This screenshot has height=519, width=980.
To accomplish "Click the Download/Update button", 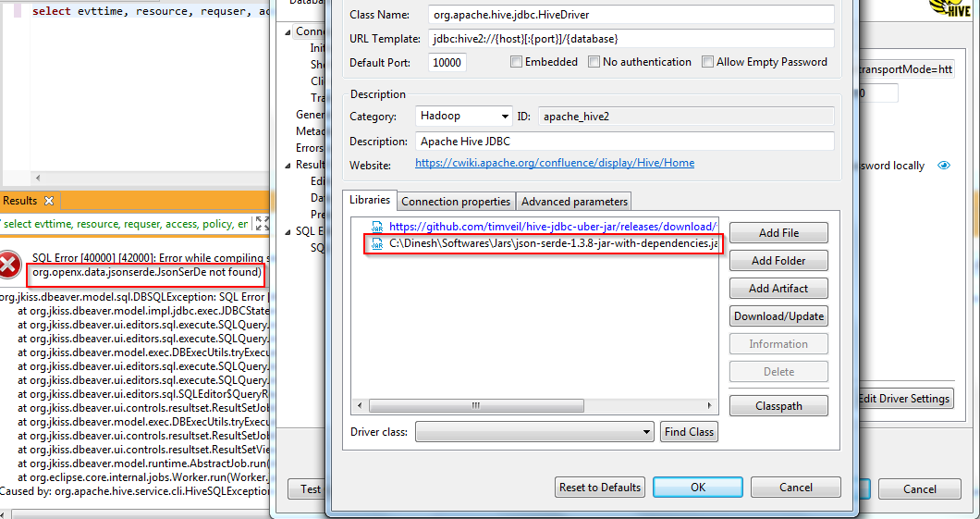I will (778, 315).
